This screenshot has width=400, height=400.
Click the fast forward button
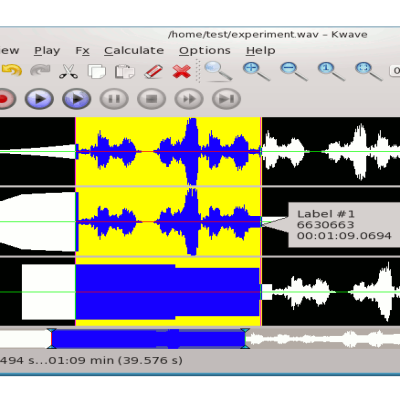tap(189, 99)
